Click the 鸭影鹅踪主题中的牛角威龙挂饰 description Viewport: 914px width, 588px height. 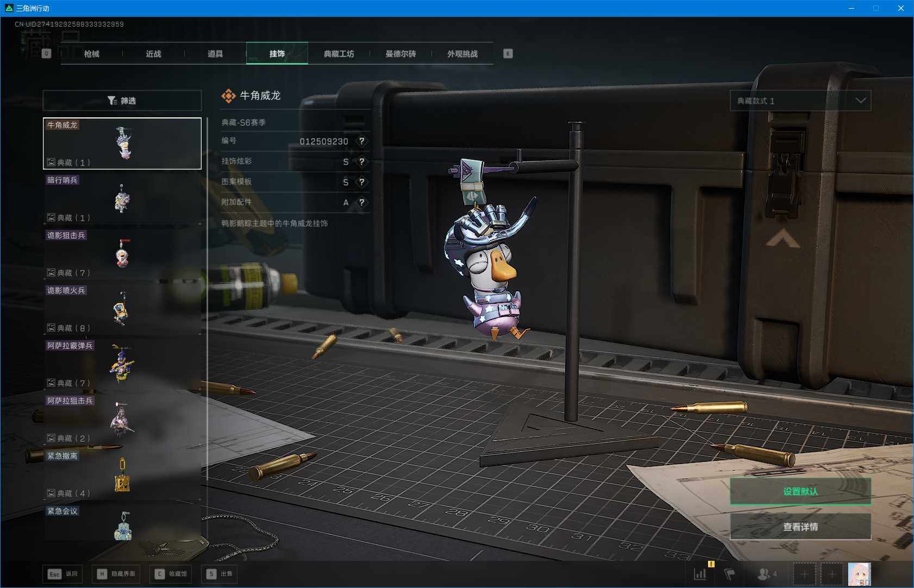tap(274, 223)
